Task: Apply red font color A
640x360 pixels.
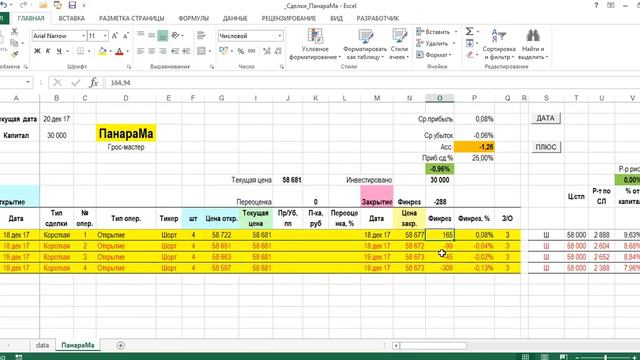Action: [x=119, y=51]
